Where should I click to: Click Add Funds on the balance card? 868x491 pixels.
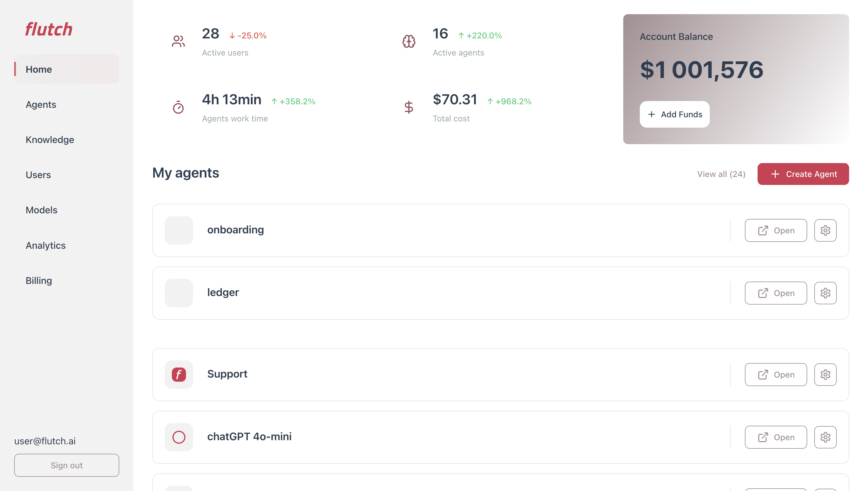coord(674,114)
